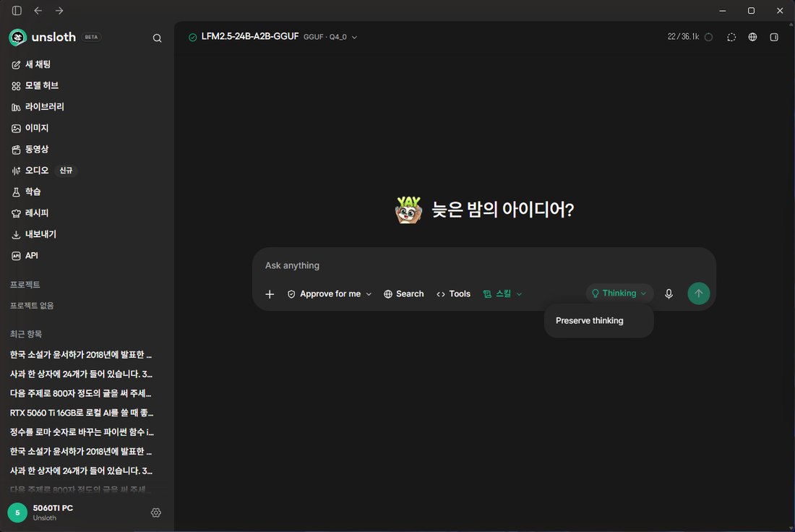
Task: Click the globe icon in top bar
Action: (x=752, y=37)
